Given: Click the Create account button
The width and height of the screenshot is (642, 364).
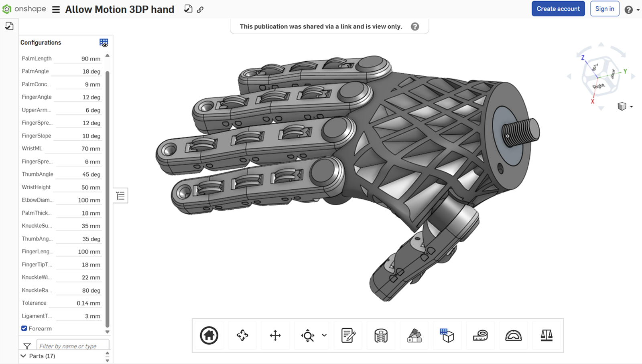Looking at the screenshot, I should [x=558, y=8].
